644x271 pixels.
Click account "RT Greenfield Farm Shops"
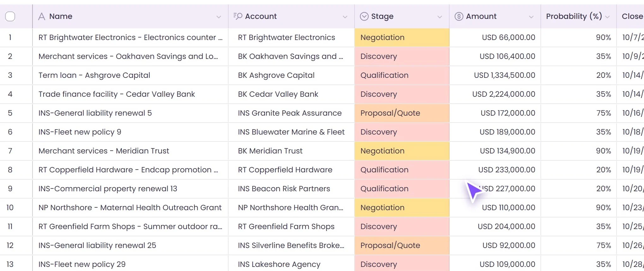click(x=286, y=227)
